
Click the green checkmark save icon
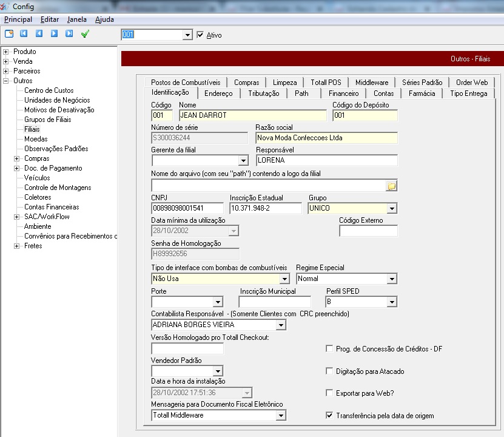85,34
